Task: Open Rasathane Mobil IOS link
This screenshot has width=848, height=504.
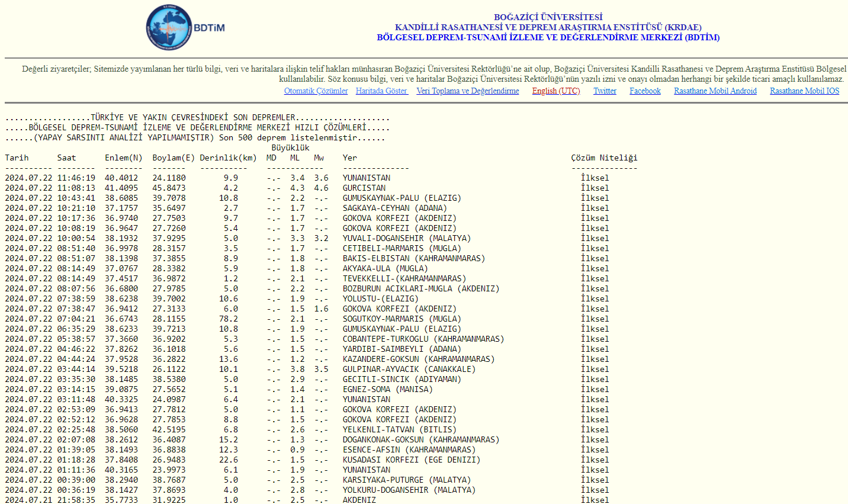Action: (804, 91)
